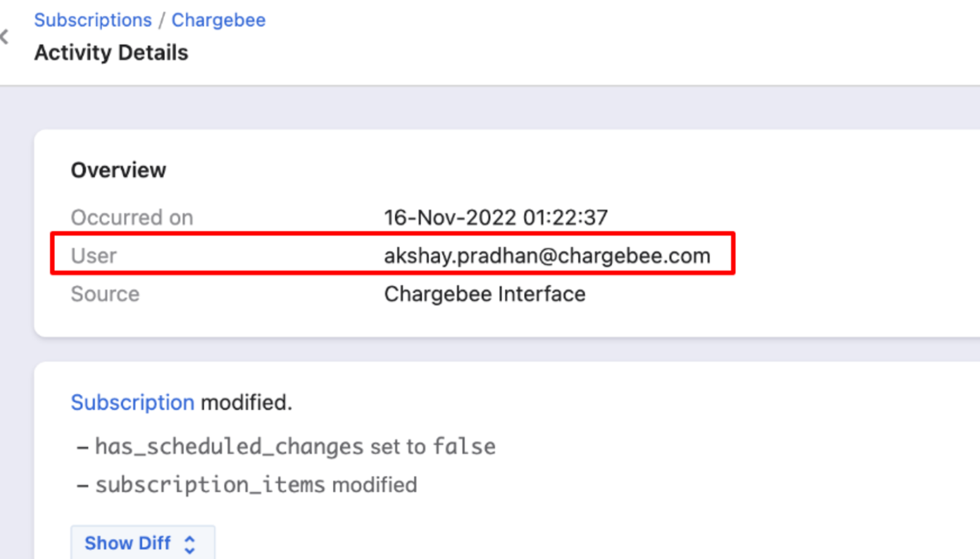The width and height of the screenshot is (980, 559).
Task: Click the Occurred on field label
Action: click(132, 218)
